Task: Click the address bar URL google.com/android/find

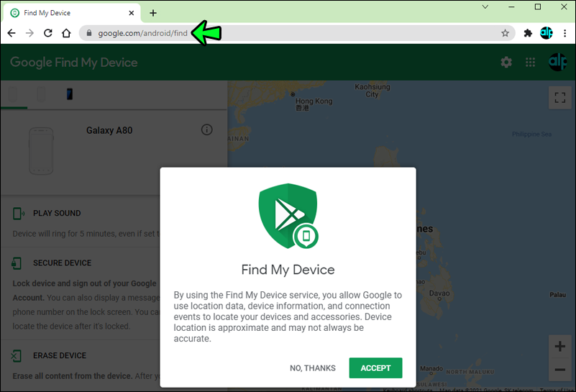Action: pyautogui.click(x=142, y=33)
